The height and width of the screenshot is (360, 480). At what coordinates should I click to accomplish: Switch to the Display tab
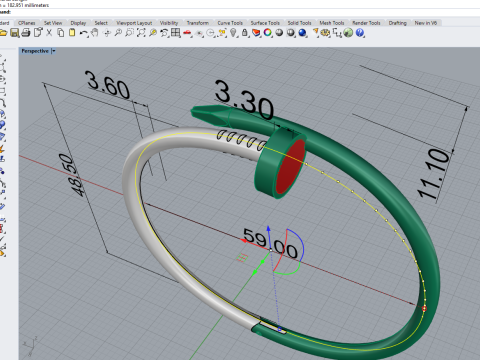point(78,23)
